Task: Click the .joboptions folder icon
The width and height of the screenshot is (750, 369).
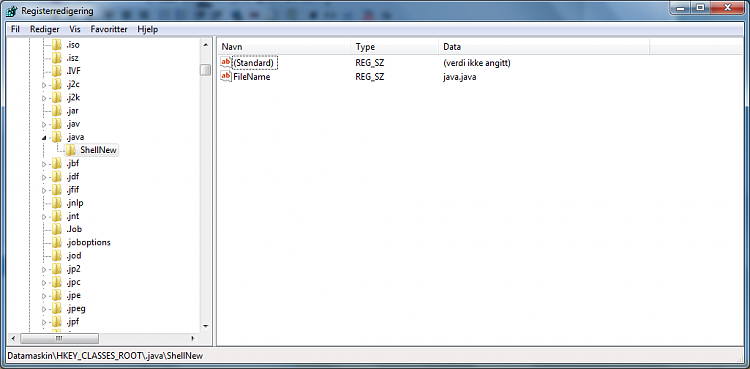Action: [x=57, y=242]
